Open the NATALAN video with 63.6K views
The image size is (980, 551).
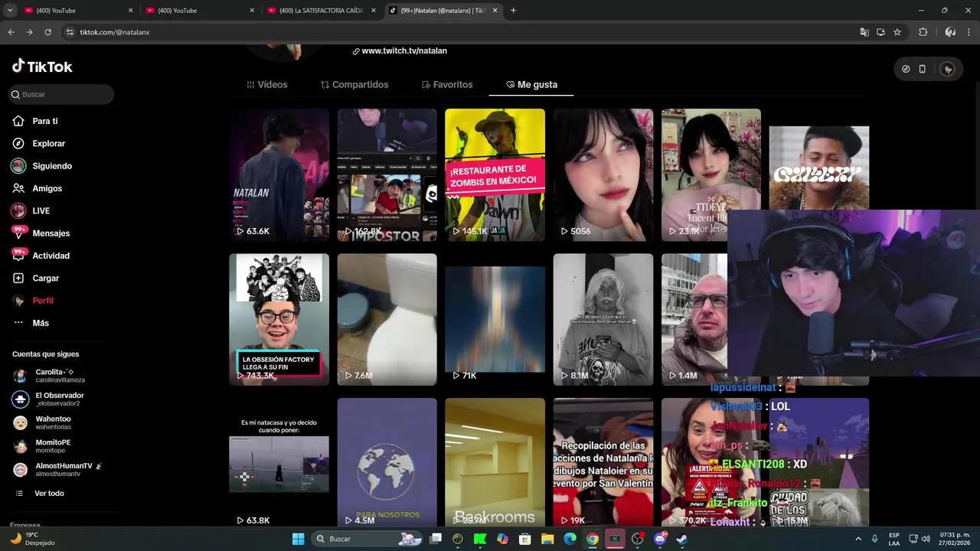point(279,174)
